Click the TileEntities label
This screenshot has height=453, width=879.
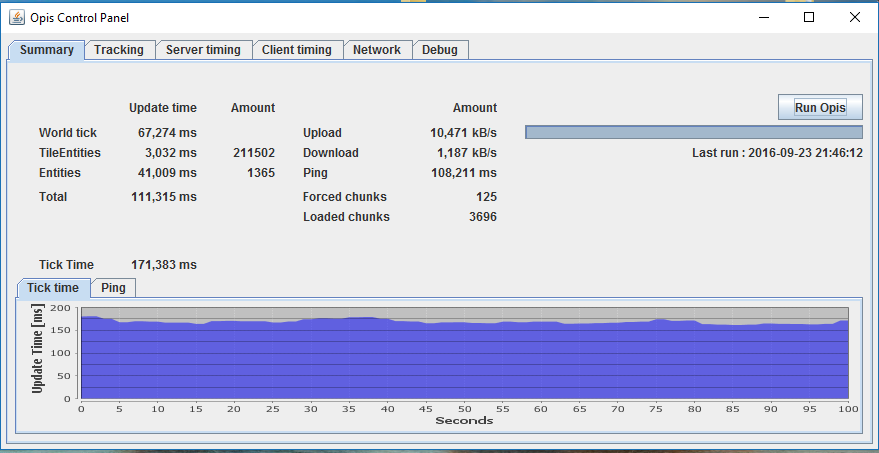(70, 153)
